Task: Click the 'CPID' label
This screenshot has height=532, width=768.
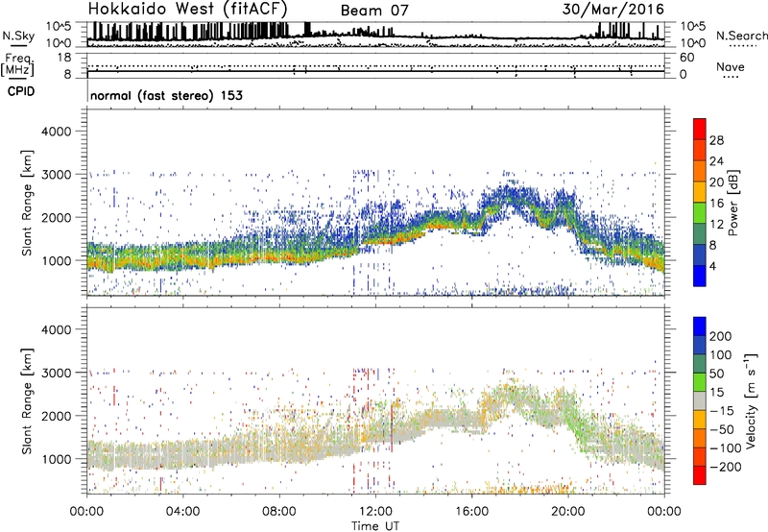Action: coord(21,91)
